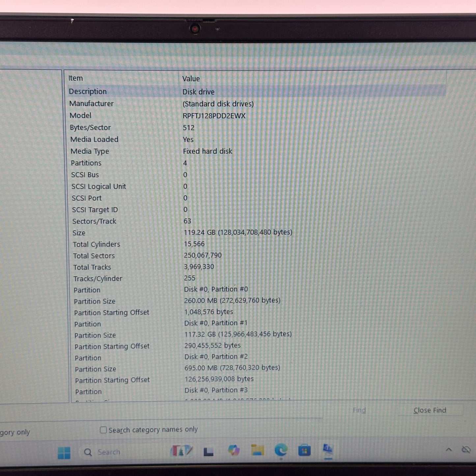Expand the hidden system tray icons chevron
Image resolution: width=476 pixels, height=476 pixels.
point(449,449)
